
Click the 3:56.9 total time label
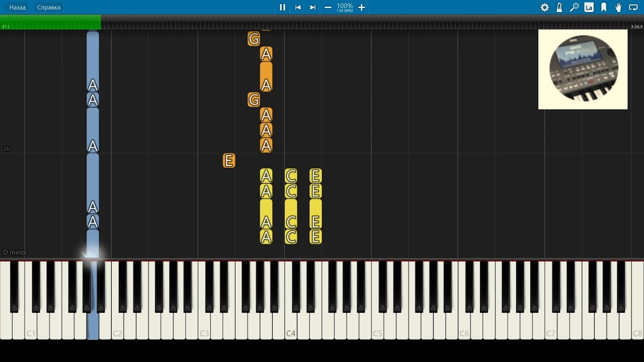[x=636, y=27]
